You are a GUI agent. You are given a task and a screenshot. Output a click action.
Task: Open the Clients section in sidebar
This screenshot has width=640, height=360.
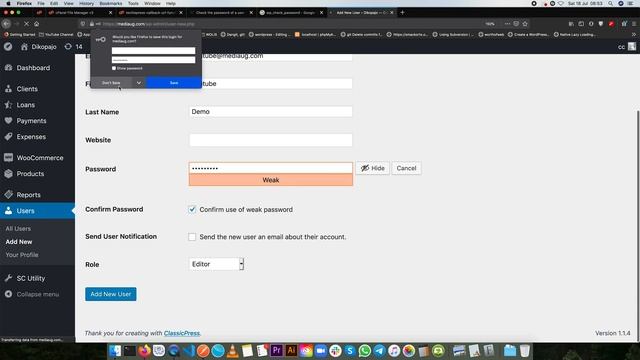tap(27, 89)
